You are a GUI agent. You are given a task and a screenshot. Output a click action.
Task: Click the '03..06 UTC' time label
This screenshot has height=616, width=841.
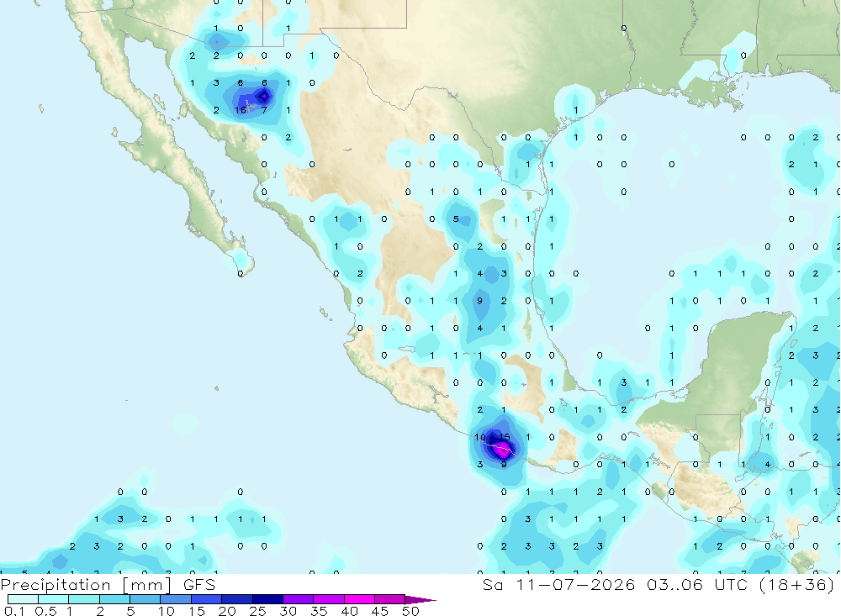point(697,584)
